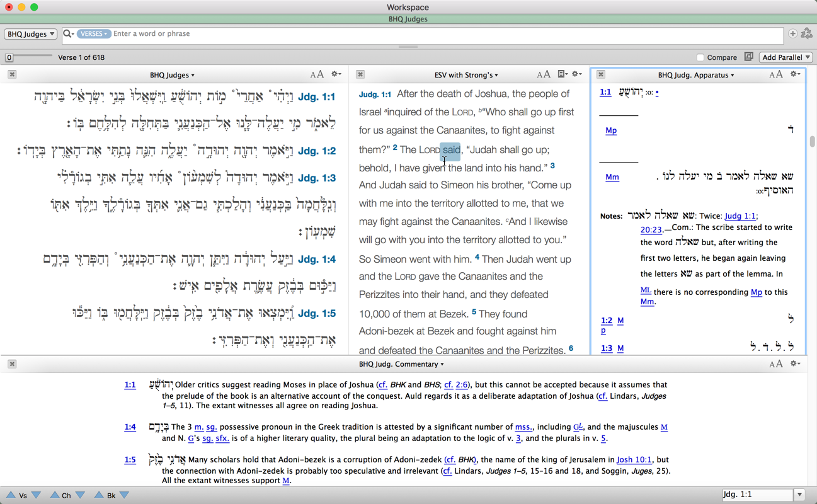Click the Jdg. 1:1 go-to reference box
The image size is (817, 504).
[x=757, y=495]
